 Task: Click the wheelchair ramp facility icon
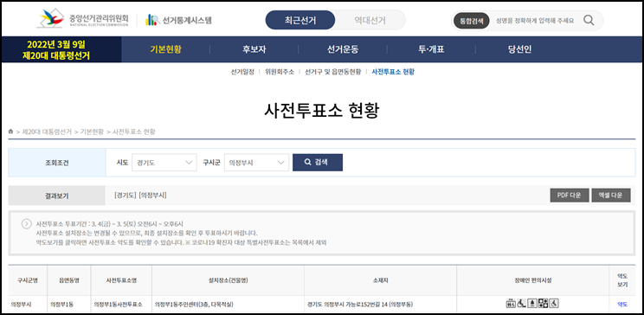tap(522, 304)
